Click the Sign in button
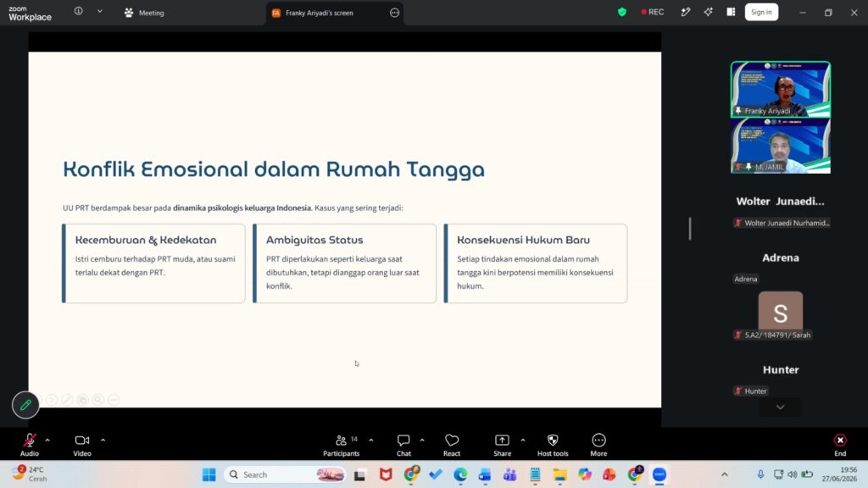This screenshot has height=488, width=868. (761, 12)
